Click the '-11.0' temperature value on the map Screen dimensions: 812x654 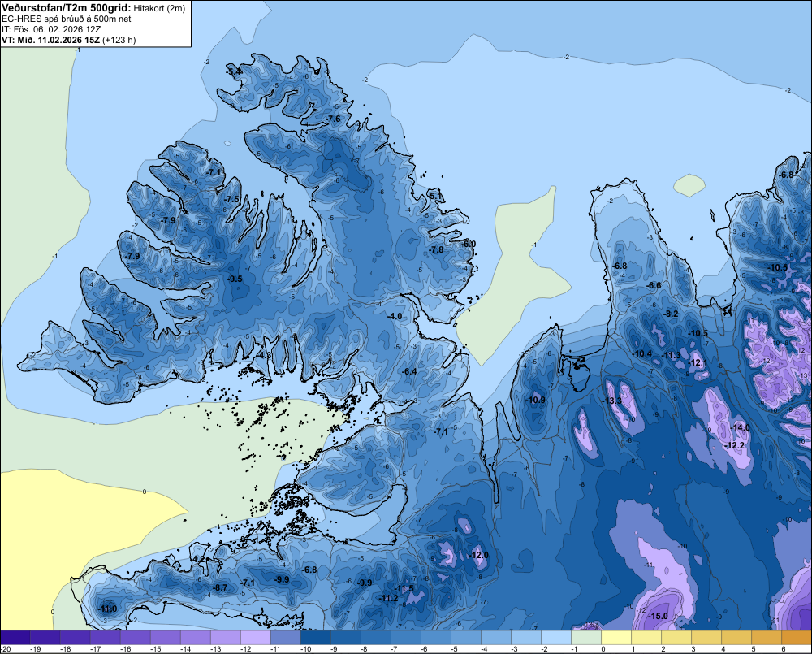pos(108,609)
